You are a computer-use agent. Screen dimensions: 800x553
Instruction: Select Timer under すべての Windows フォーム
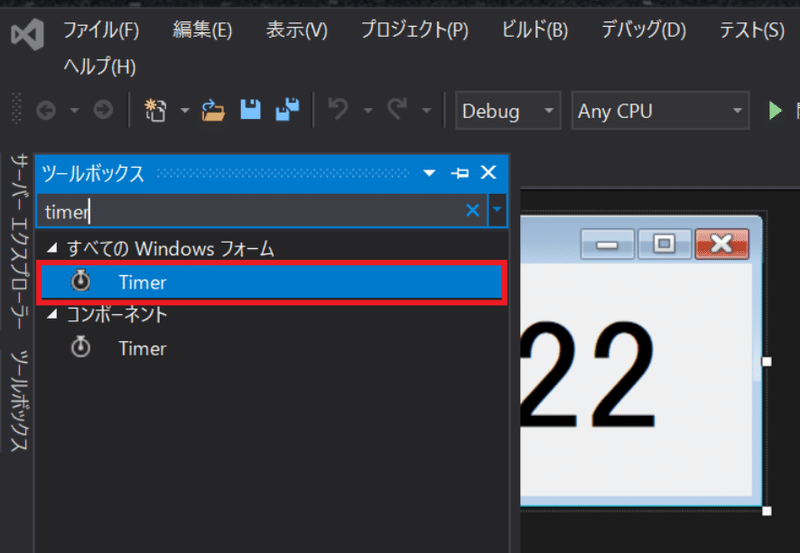(271, 282)
